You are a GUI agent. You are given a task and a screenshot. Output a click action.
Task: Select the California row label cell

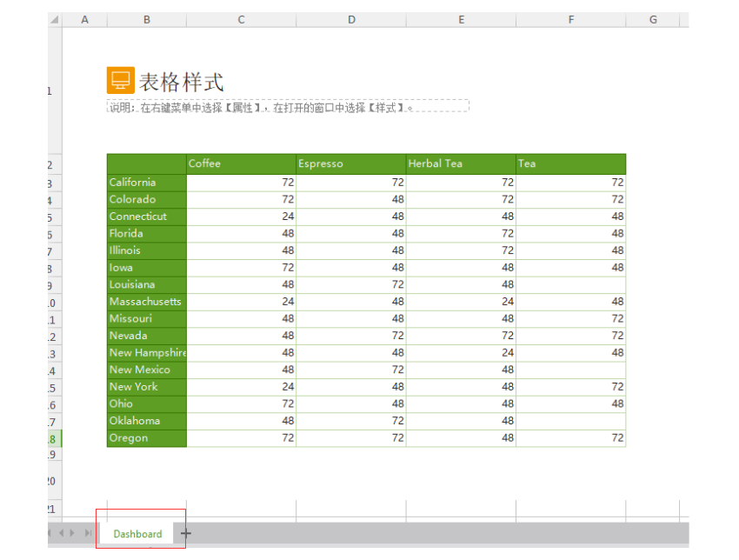pyautogui.click(x=146, y=183)
